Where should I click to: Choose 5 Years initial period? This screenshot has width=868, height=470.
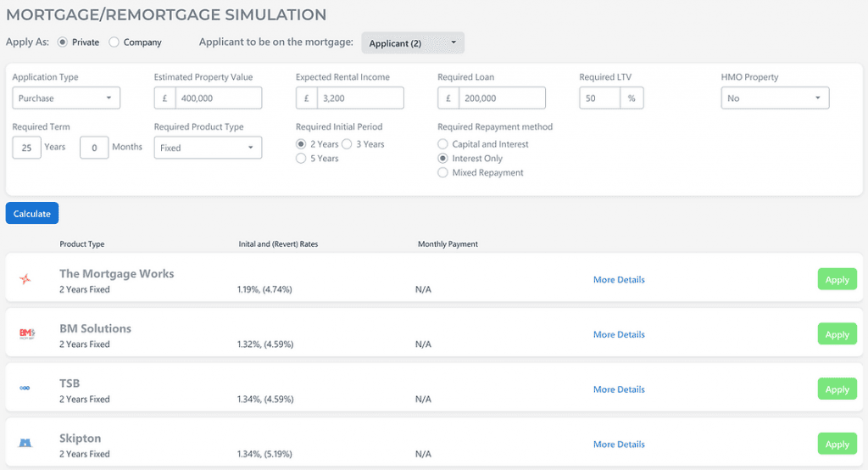[301, 159]
